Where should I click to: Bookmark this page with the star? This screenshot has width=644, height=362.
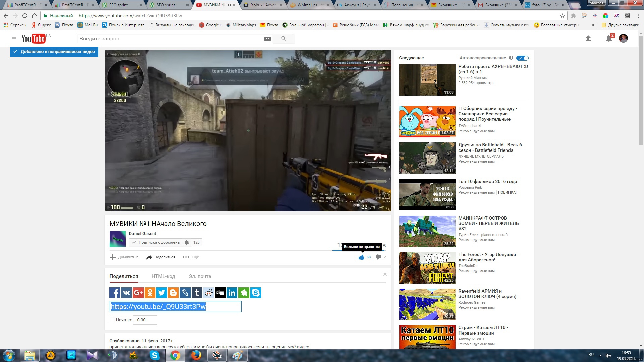pyautogui.click(x=562, y=16)
